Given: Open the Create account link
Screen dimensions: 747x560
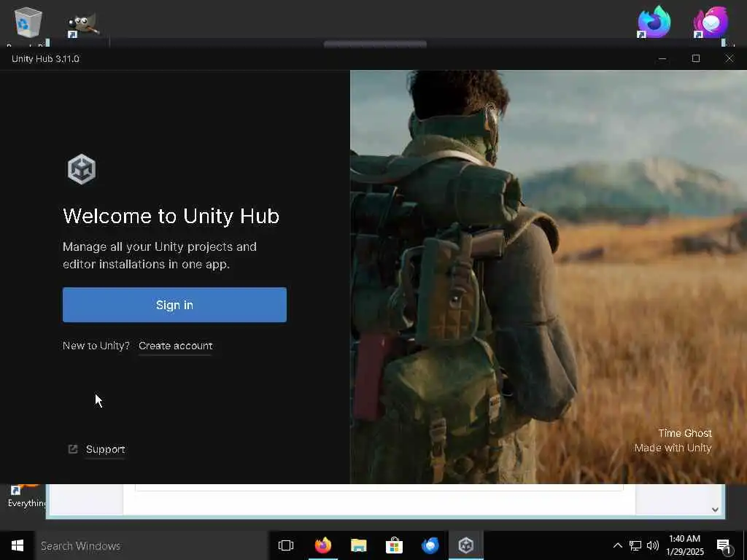Looking at the screenshot, I should [x=175, y=346].
